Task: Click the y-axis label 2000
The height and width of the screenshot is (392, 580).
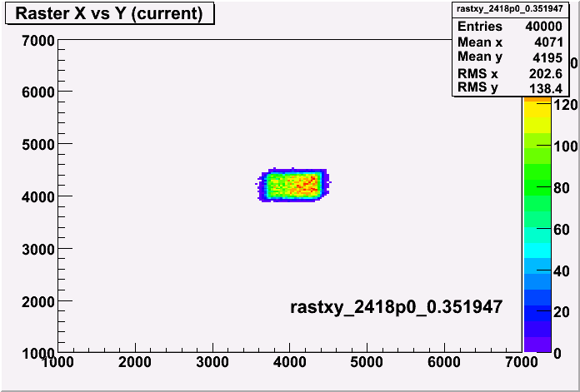Action: click(x=38, y=302)
